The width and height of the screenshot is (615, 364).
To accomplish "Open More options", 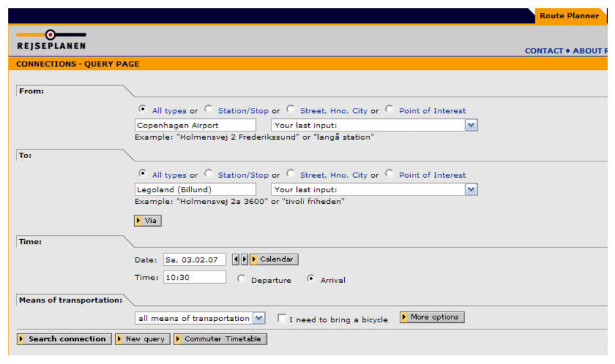I will (432, 317).
